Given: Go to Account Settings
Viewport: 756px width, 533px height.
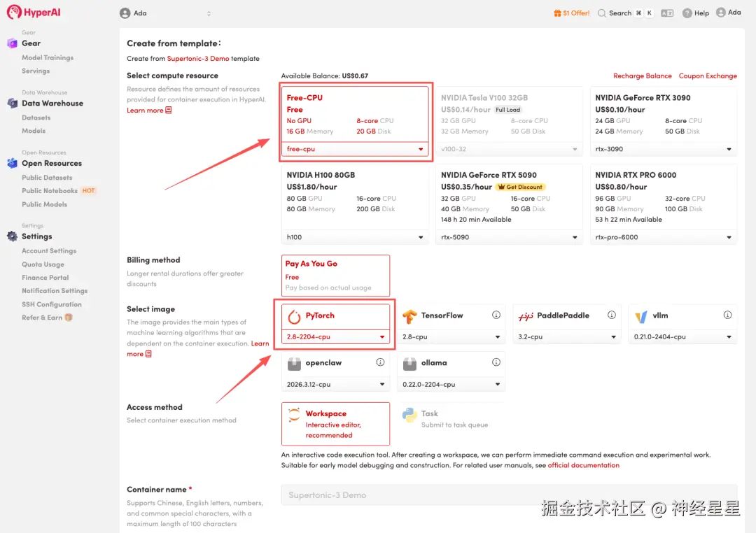Looking at the screenshot, I should (49, 250).
